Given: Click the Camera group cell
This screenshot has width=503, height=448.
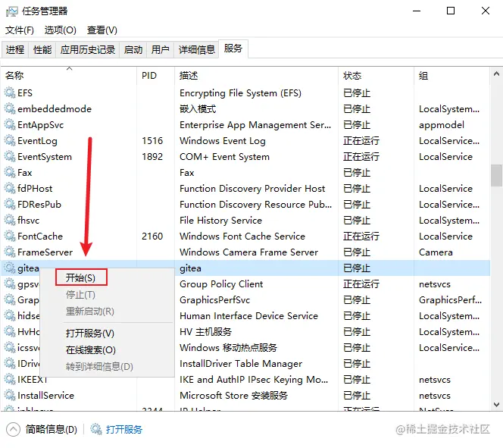Looking at the screenshot, I should (x=436, y=252).
